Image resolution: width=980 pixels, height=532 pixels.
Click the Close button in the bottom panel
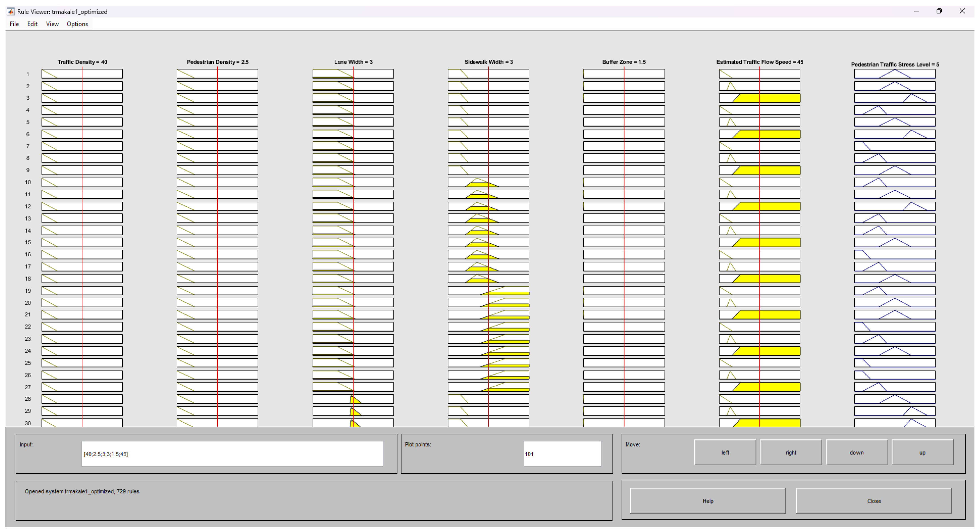tap(873, 501)
